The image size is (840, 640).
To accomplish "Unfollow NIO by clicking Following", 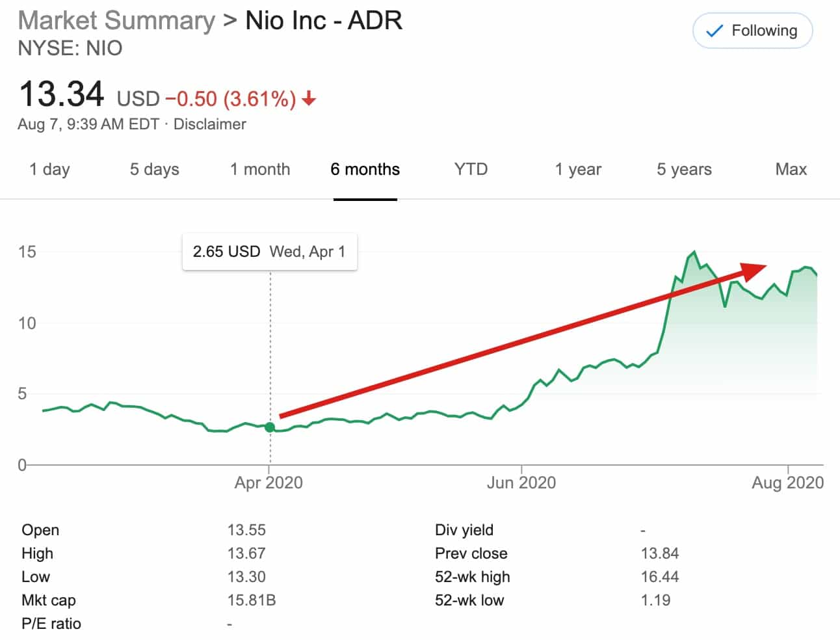I will [x=752, y=30].
